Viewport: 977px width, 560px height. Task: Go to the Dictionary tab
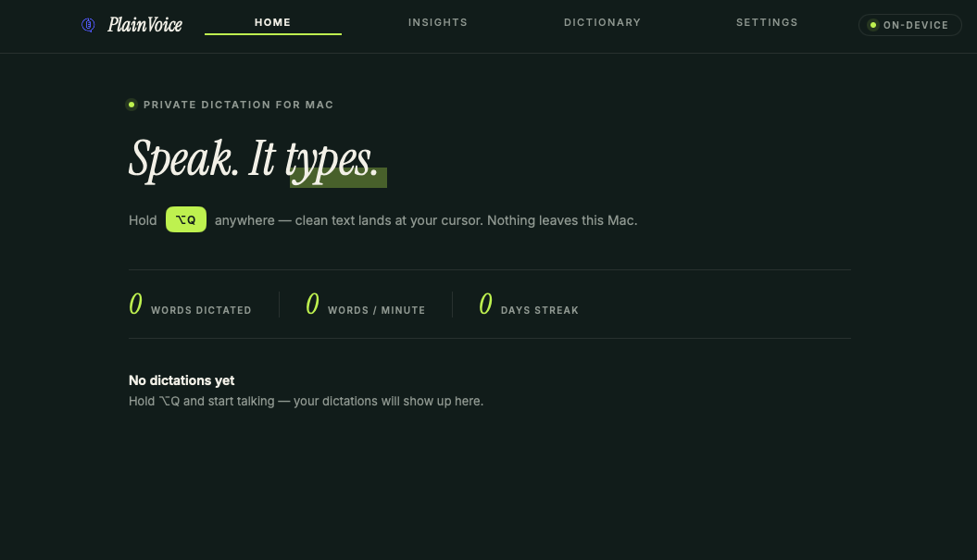click(602, 22)
